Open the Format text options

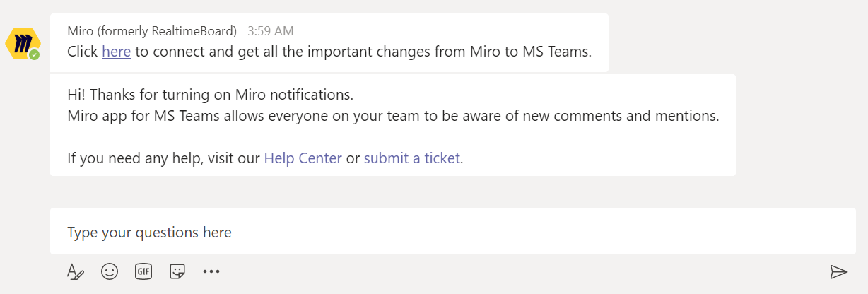pos(75,271)
